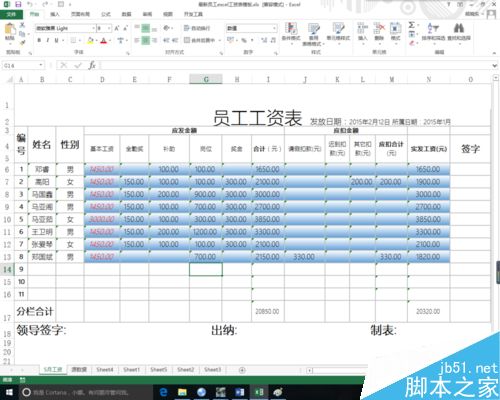
Task: Apply yellow fill color swatch
Action: (x=90, y=40)
